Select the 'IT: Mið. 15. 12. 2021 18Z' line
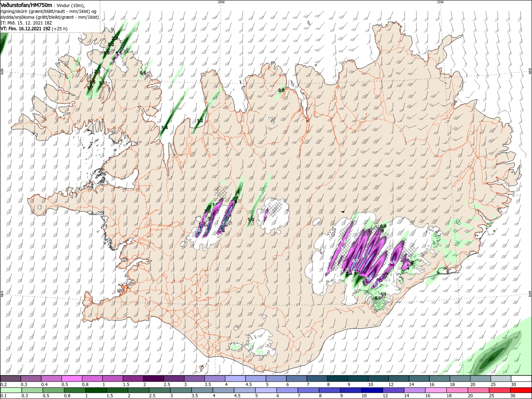 pyautogui.click(x=27, y=23)
